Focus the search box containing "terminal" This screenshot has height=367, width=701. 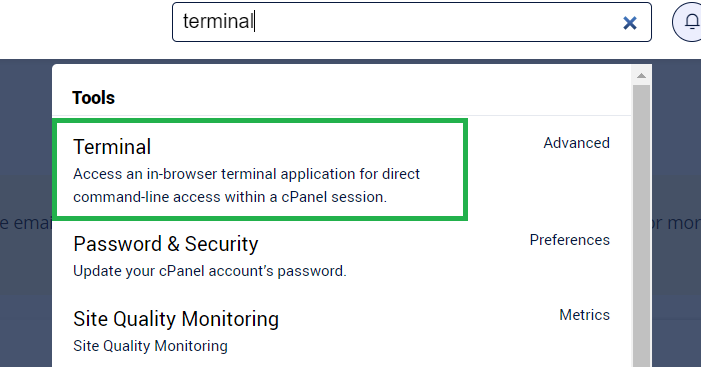pyautogui.click(x=411, y=22)
